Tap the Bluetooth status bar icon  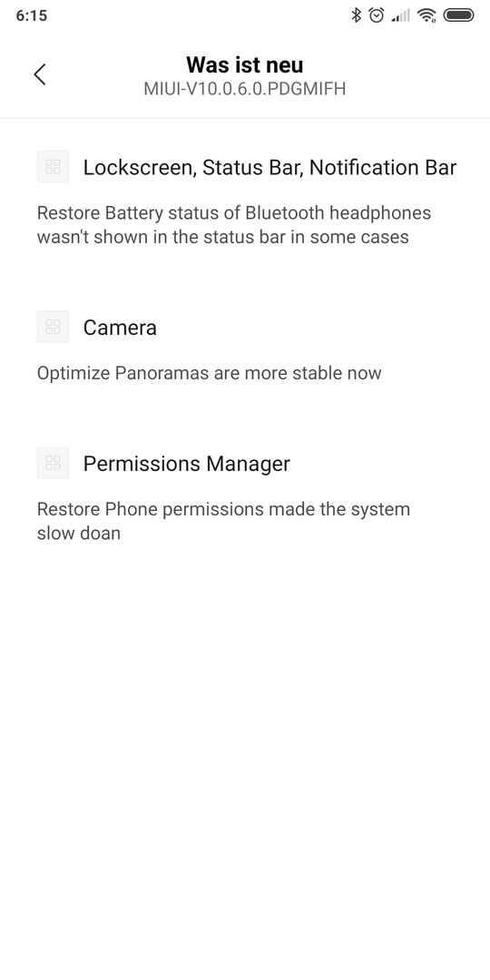coord(357,15)
